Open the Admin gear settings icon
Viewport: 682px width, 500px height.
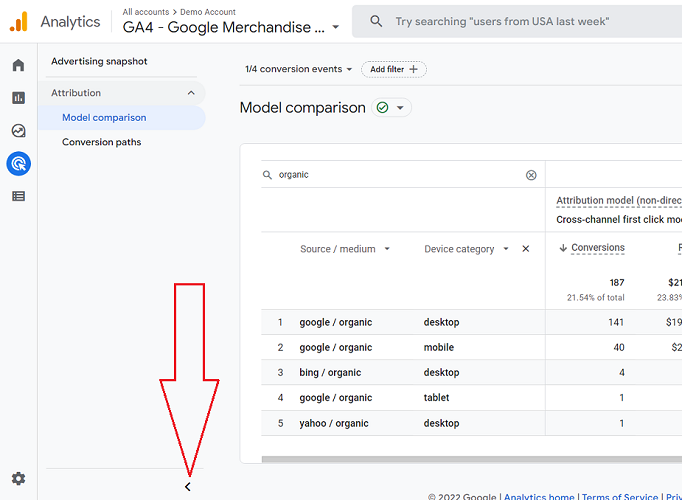click(x=18, y=479)
